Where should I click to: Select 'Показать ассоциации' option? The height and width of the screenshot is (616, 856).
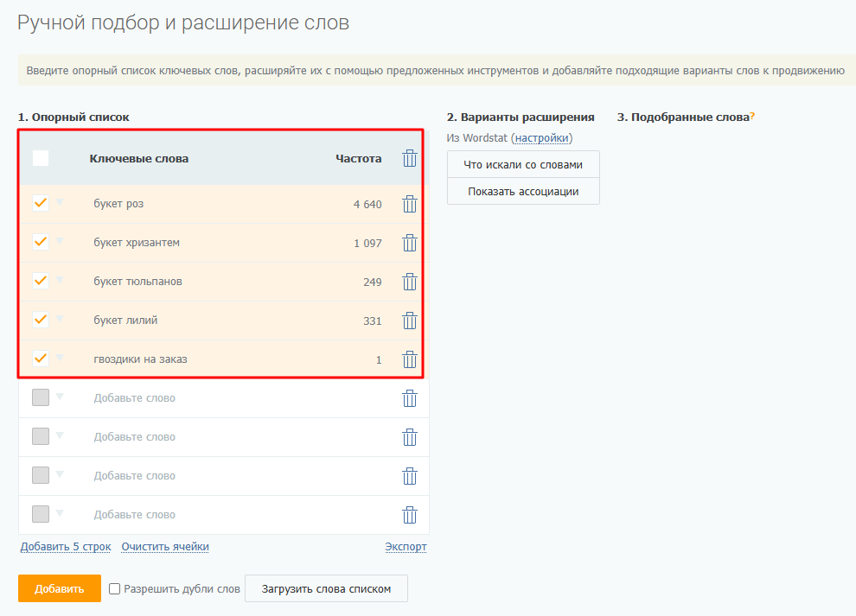pyautogui.click(x=523, y=191)
